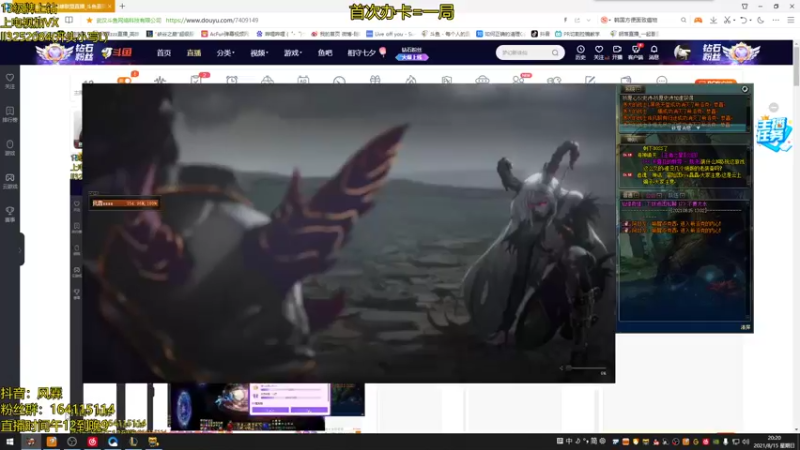The image size is (800, 450).
Task: Expand the 分类 dropdown menu
Action: [x=225, y=53]
